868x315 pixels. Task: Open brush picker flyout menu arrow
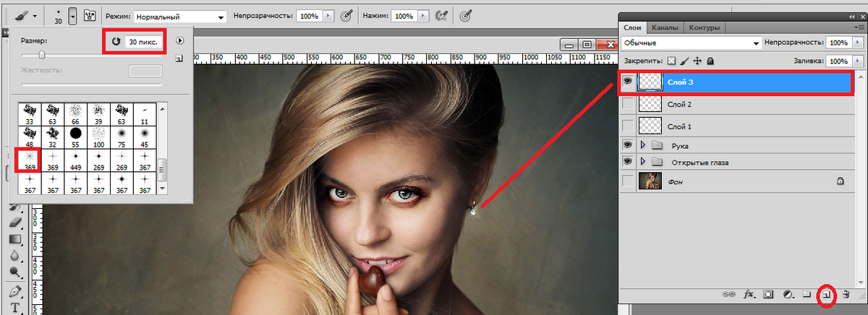tap(179, 42)
